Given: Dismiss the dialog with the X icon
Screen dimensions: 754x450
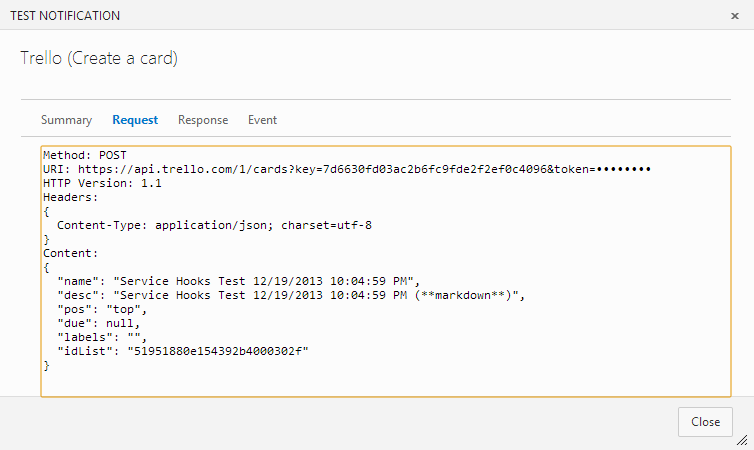Looking at the screenshot, I should tap(735, 16).
